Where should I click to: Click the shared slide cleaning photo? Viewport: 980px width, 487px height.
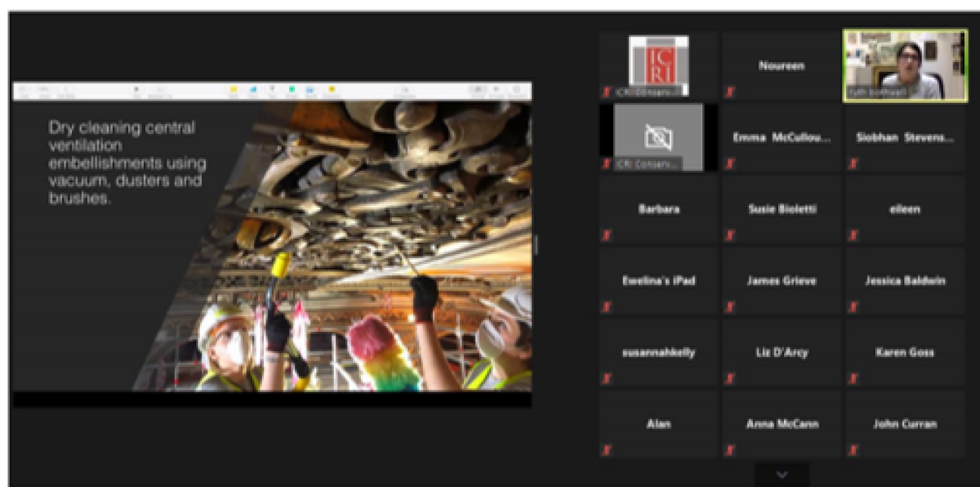pyautogui.click(x=367, y=245)
